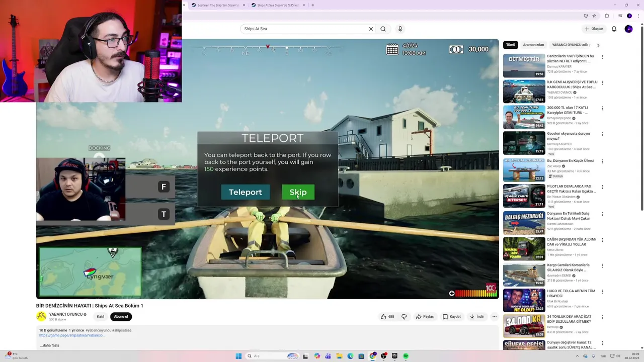Select the YABANCI OYUNCU adlı filter chip
The width and height of the screenshot is (644, 362).
coord(571,45)
